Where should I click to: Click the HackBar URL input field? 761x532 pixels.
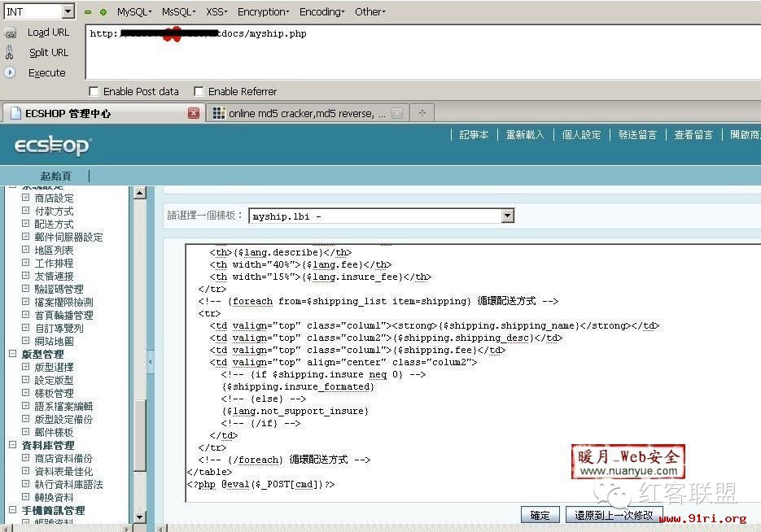[x=423, y=52]
